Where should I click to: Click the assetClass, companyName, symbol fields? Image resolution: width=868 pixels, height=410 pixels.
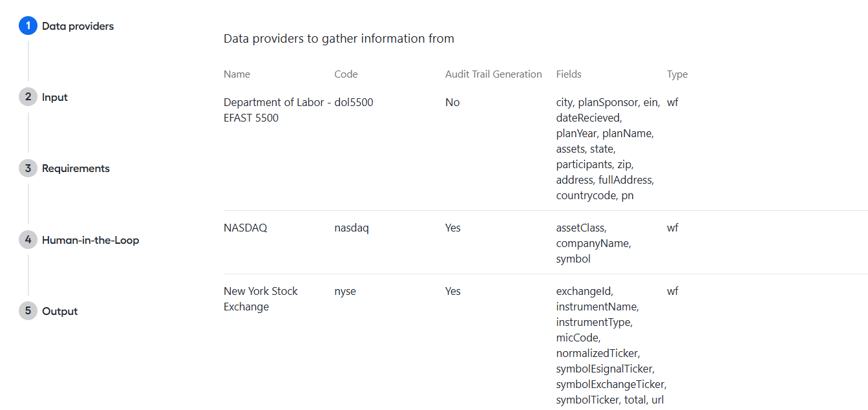pos(593,243)
